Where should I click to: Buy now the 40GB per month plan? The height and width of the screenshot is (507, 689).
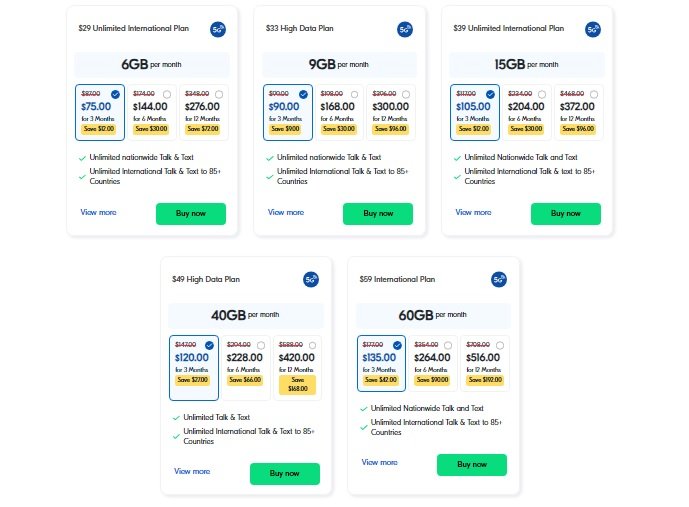(285, 474)
